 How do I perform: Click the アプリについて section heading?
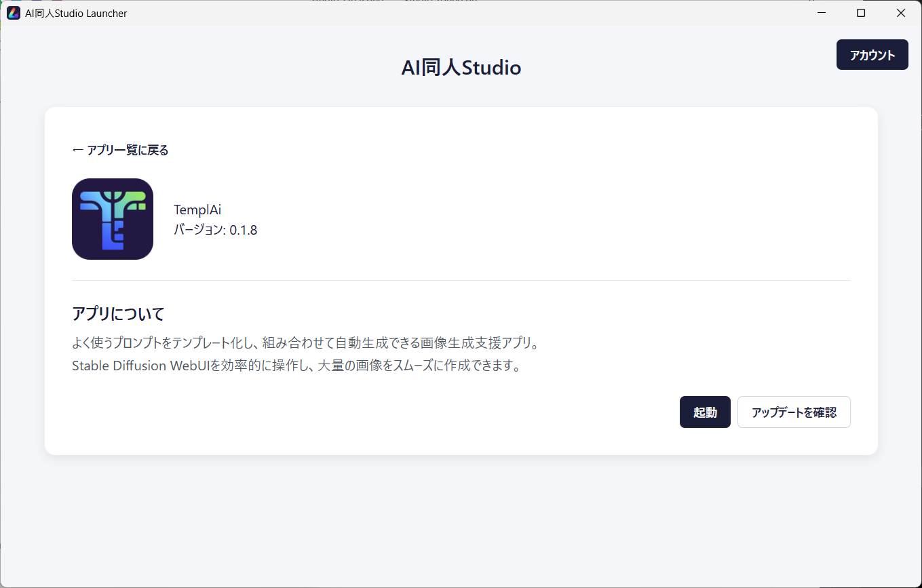point(119,314)
